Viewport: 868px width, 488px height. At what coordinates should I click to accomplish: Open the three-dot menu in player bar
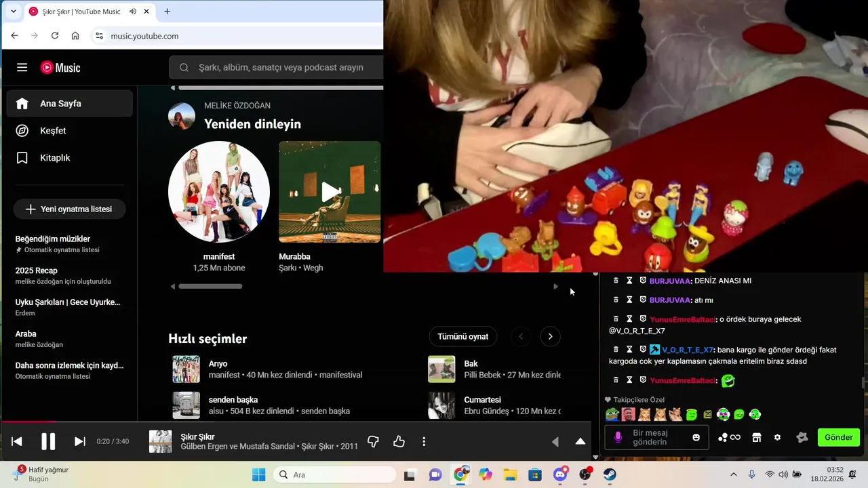424,442
